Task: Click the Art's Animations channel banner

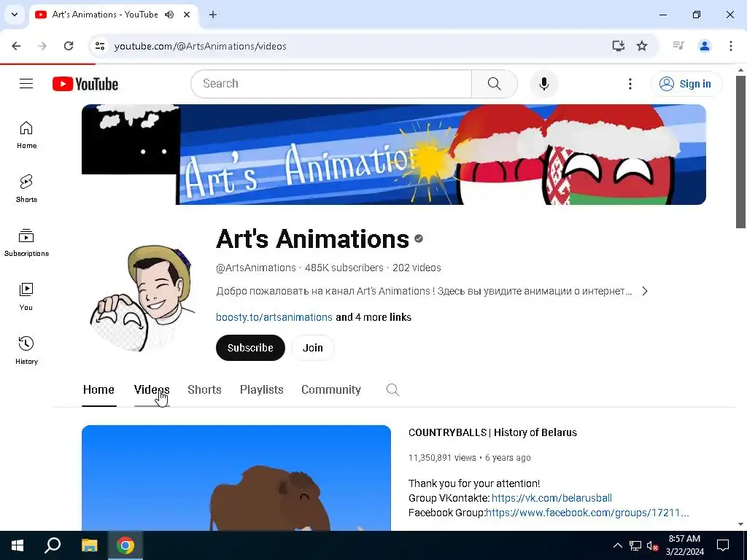Action: 393,155
